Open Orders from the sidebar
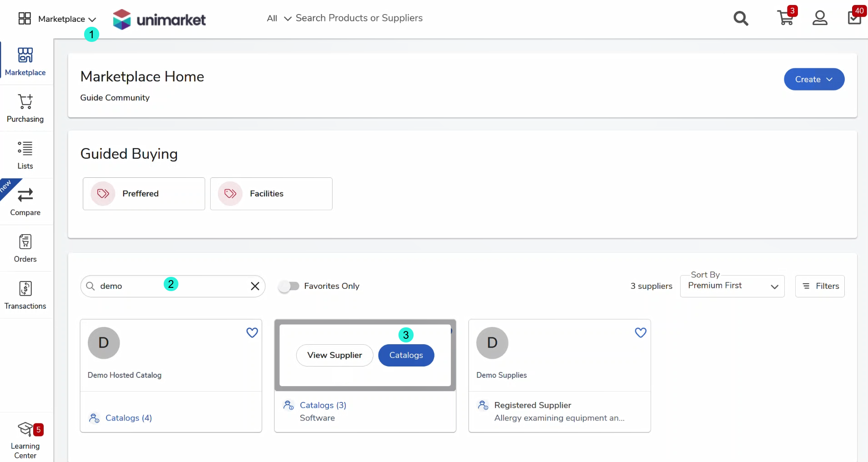868x462 pixels. 25,248
